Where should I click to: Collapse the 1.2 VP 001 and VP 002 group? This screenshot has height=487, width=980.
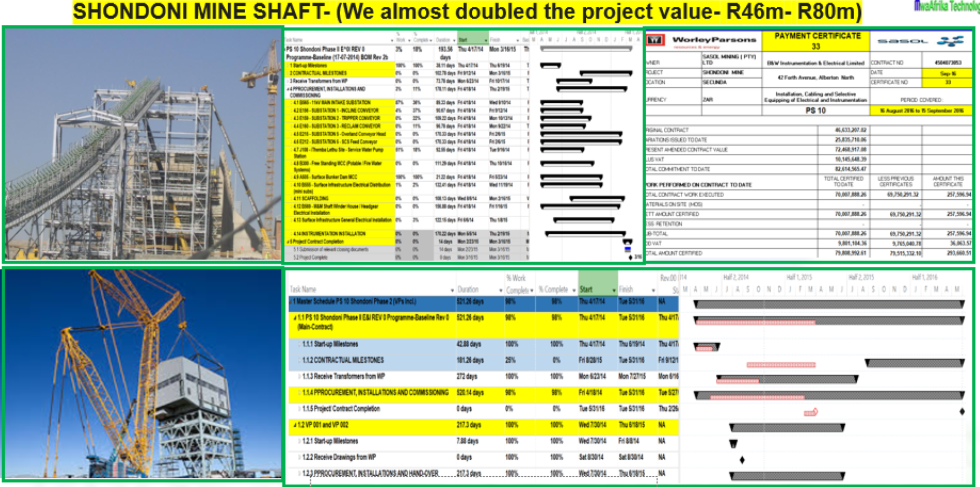(295, 425)
